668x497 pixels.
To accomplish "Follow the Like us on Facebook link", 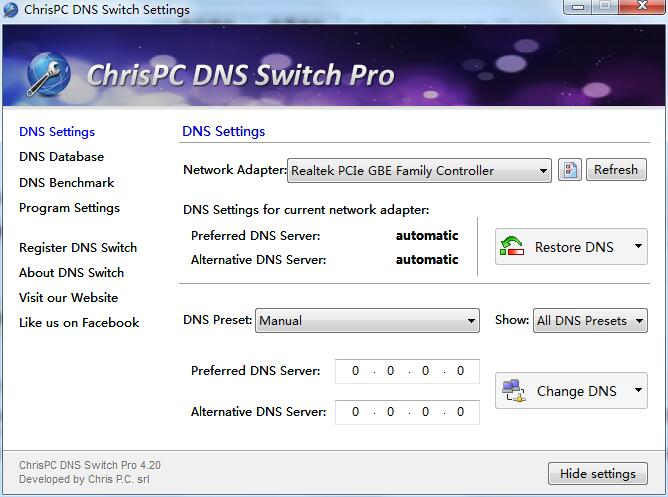I will tap(79, 323).
